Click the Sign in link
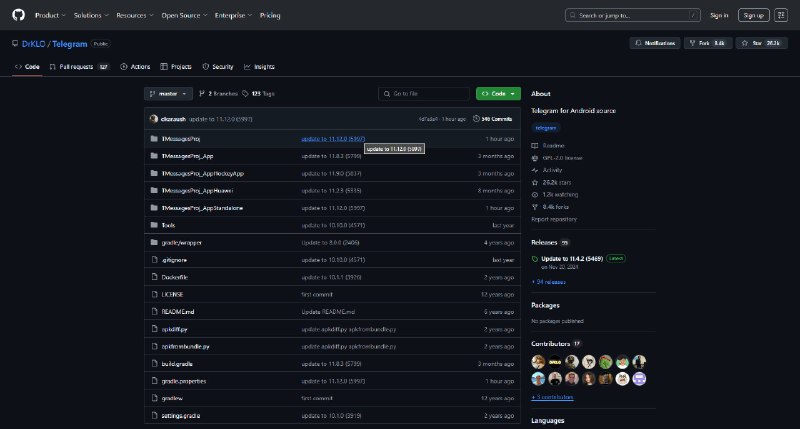Screen dimensions: 800x429 [x=719, y=15]
